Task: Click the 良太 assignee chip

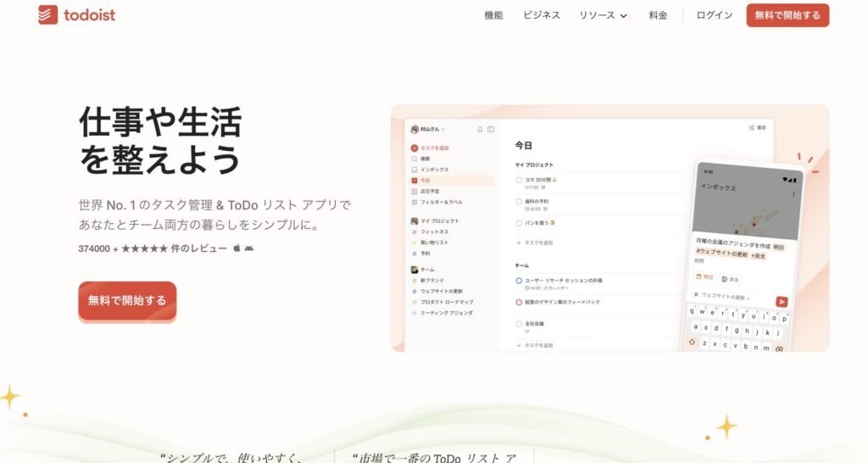Action: 730,279
